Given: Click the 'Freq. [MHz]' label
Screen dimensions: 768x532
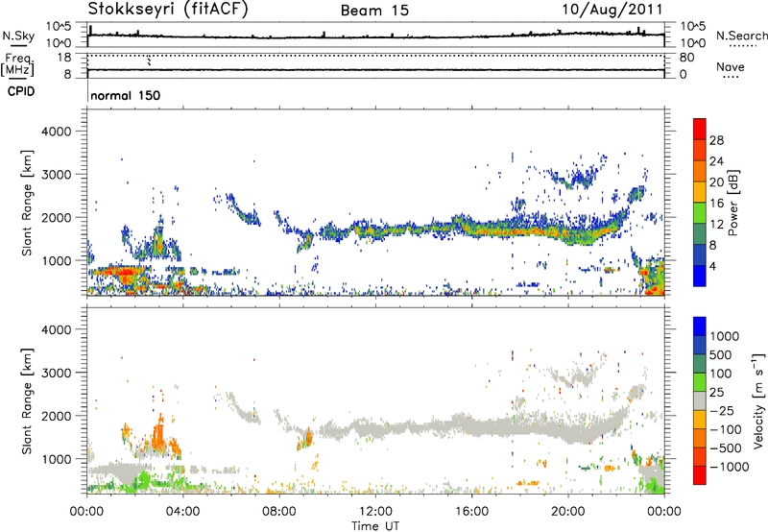Looking at the screenshot, I should coord(17,65).
